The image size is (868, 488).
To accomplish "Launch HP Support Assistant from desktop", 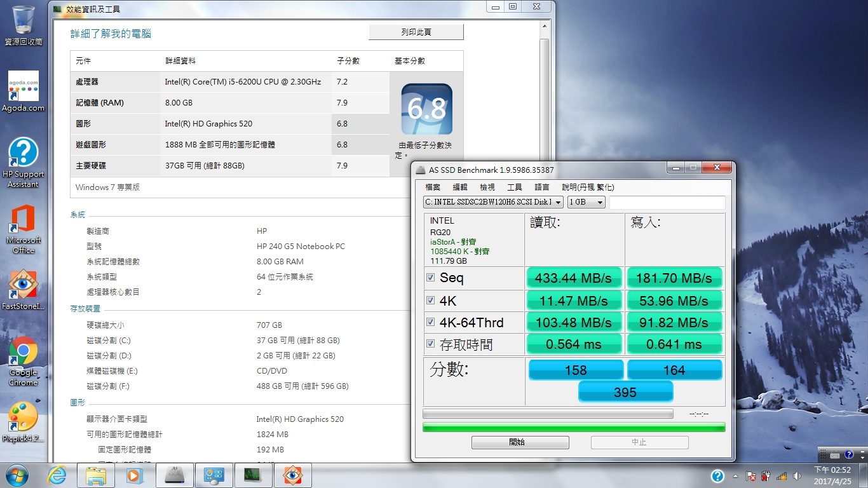I will click(24, 163).
